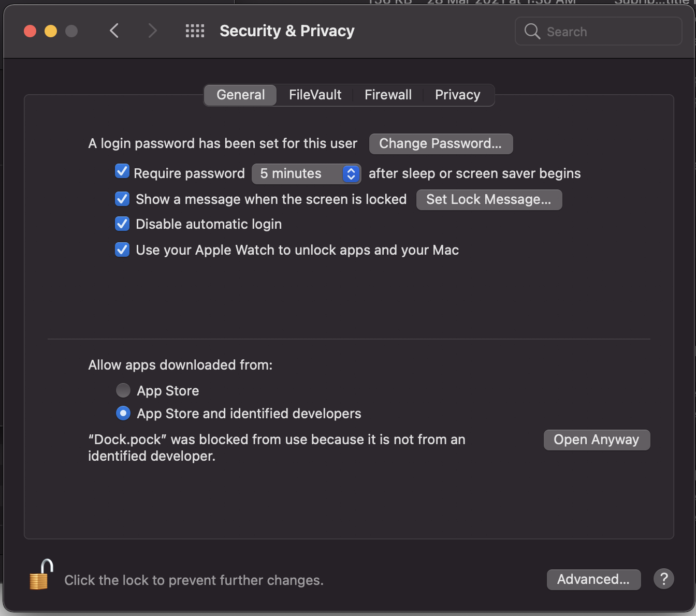Uncheck Disable automatic login
The image size is (696, 616).
tap(122, 224)
